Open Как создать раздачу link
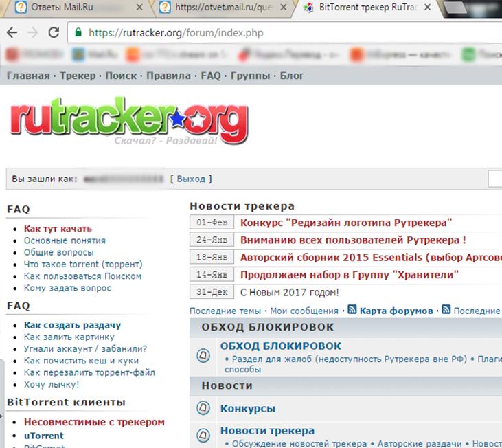Viewport: 502px width, 448px height. [x=73, y=325]
